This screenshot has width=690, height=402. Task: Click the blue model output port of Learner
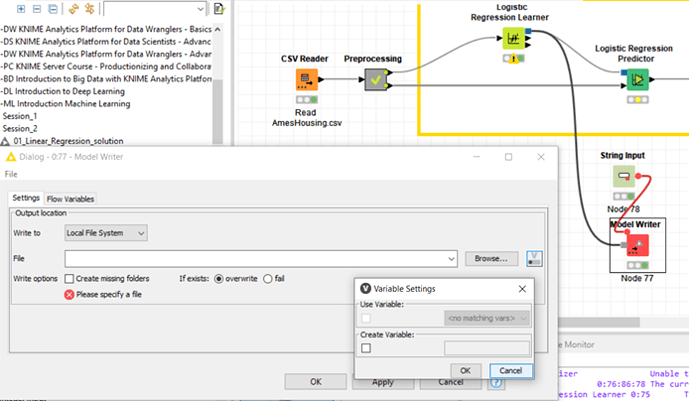pyautogui.click(x=528, y=31)
